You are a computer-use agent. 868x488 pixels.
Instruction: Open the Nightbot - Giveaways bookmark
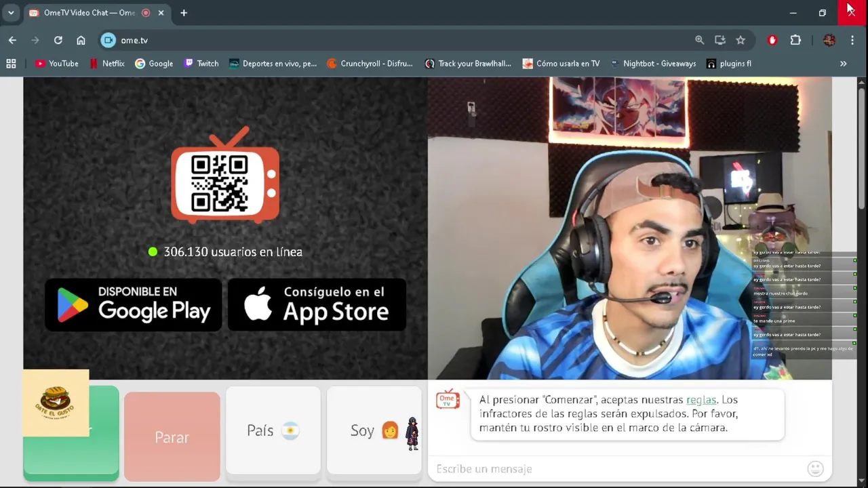click(x=653, y=64)
